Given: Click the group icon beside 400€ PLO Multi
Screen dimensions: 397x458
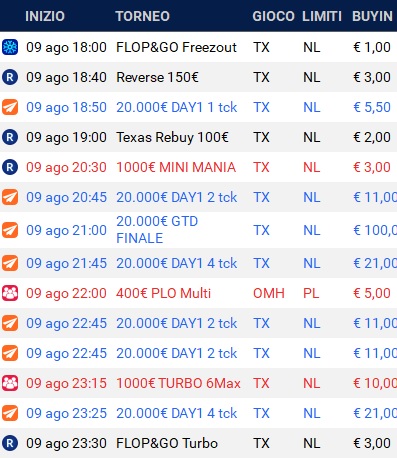Looking at the screenshot, I should click(10, 293).
